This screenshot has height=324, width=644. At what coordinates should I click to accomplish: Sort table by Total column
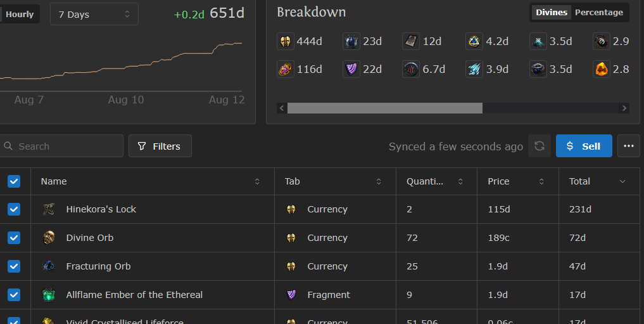pos(599,181)
